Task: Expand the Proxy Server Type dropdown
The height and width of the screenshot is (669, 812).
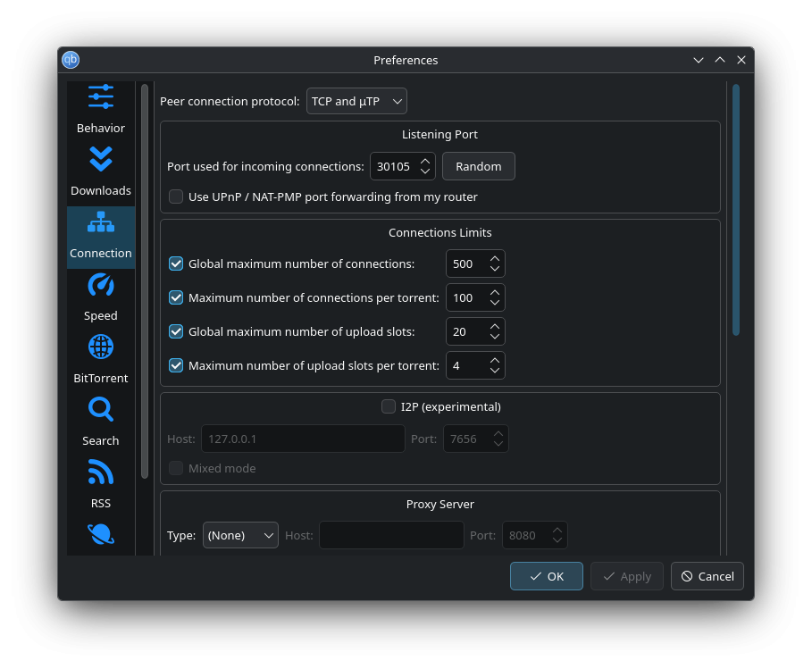Action: tap(240, 535)
